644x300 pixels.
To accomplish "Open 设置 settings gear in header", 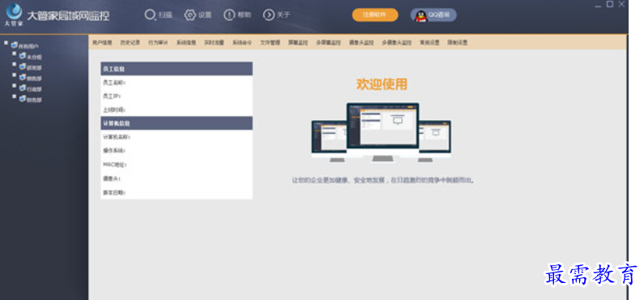I will [190, 15].
